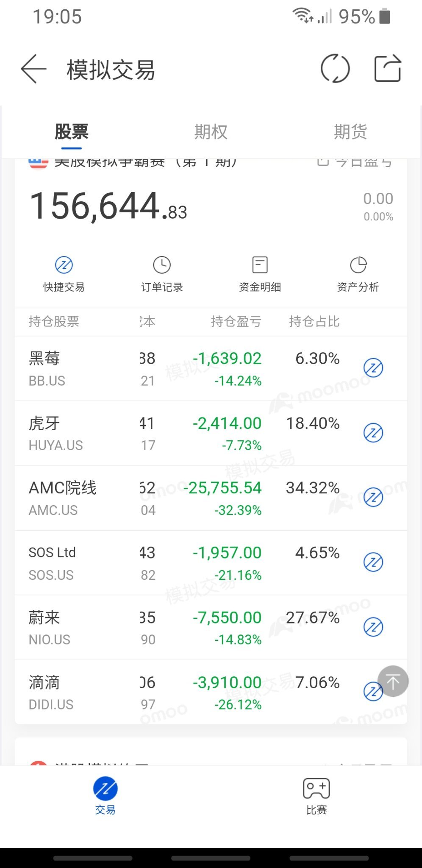Open 虎牙 stock name
The image size is (422, 868).
tap(44, 423)
